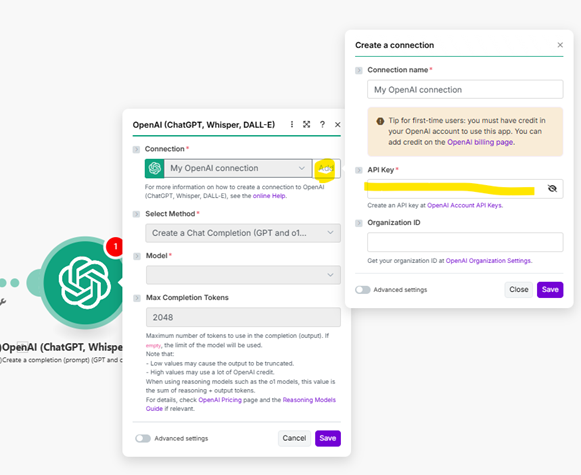The width and height of the screenshot is (581, 475).
Task: Click the map icon next to Connection name
Action: tap(359, 70)
